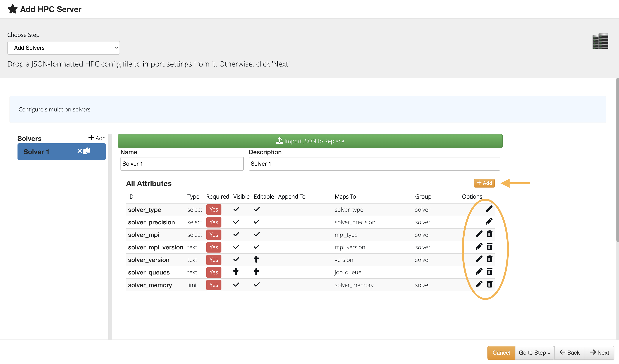Click the Add link beside Solvers heading
The height and width of the screenshot is (364, 619).
(x=97, y=138)
